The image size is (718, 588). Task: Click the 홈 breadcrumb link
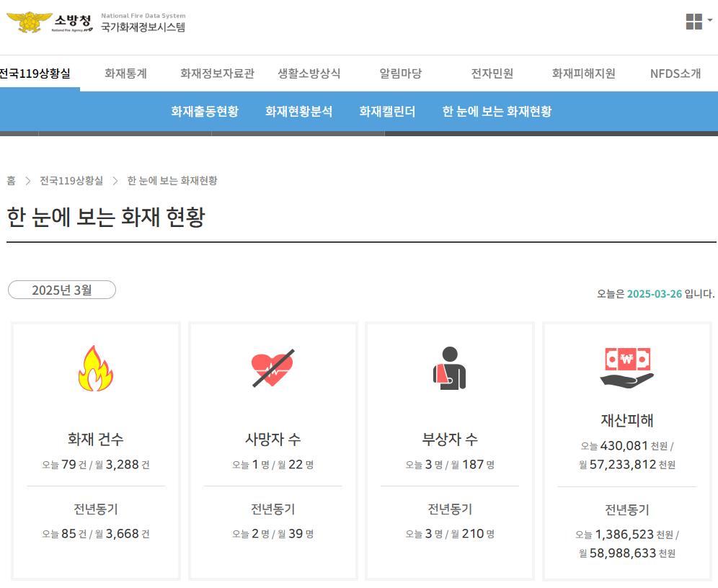[x=10, y=181]
